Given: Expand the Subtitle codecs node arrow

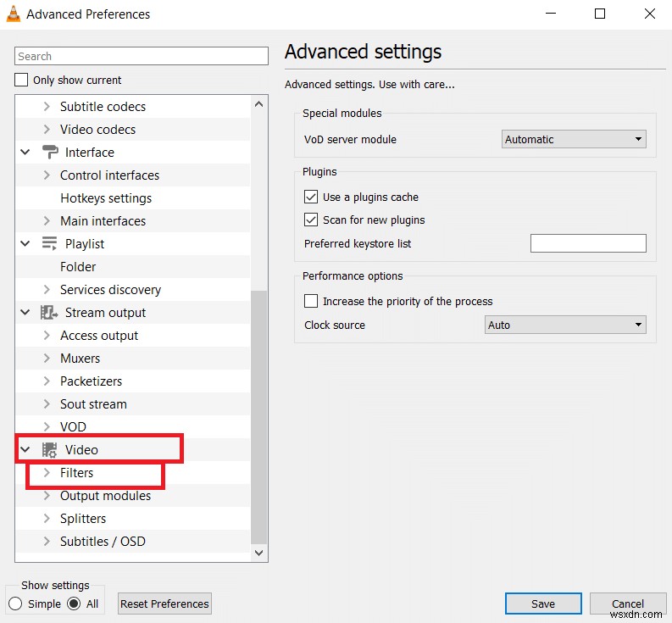Looking at the screenshot, I should click(47, 106).
